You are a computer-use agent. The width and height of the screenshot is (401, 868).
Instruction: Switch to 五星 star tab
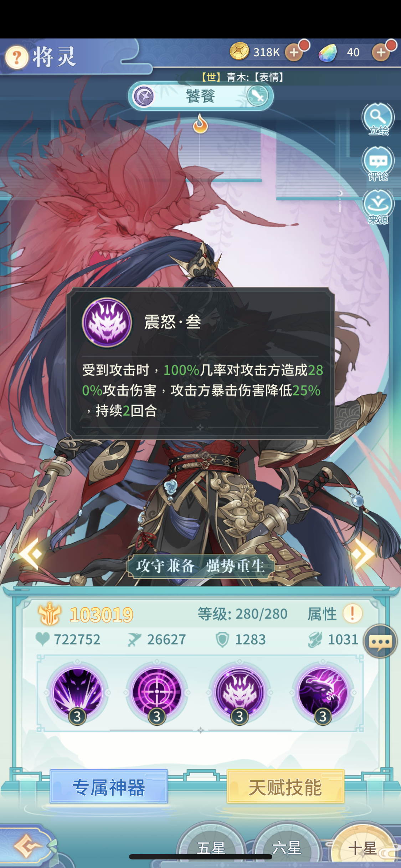pos(211,847)
